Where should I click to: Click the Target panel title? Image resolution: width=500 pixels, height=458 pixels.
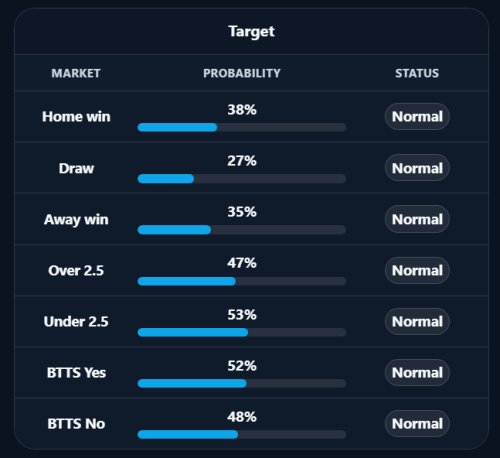pyautogui.click(x=251, y=32)
